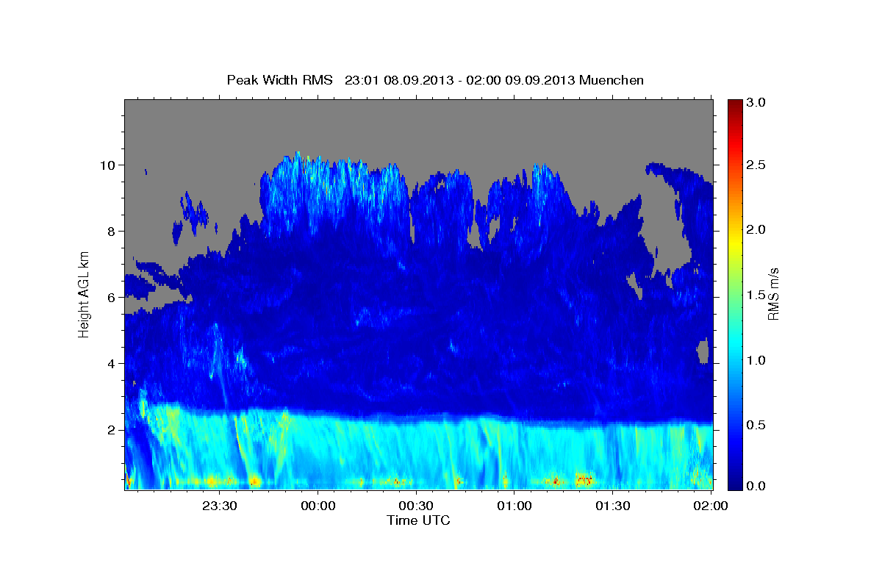The width and height of the screenshot is (882, 588).
Task: Click the colorbar value 1.5
Action: click(757, 295)
